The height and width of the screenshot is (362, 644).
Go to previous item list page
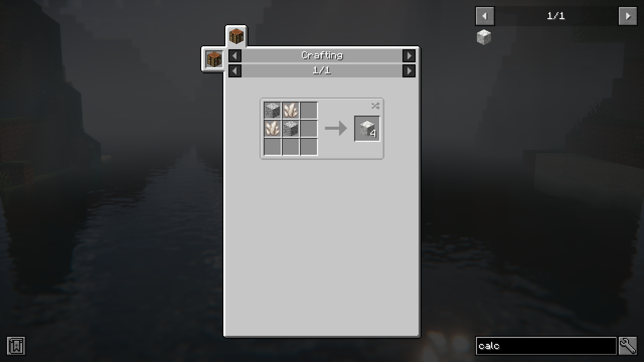pos(485,16)
